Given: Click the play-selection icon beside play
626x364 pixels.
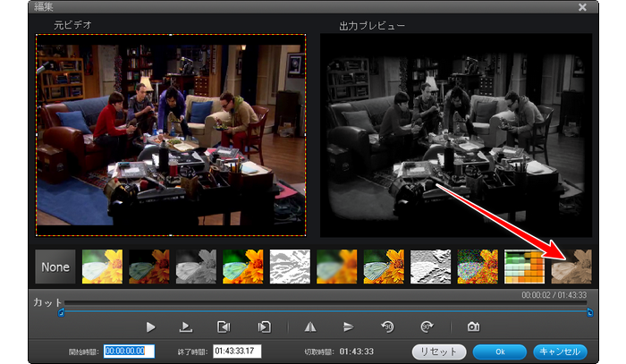Looking at the screenshot, I should tap(186, 327).
